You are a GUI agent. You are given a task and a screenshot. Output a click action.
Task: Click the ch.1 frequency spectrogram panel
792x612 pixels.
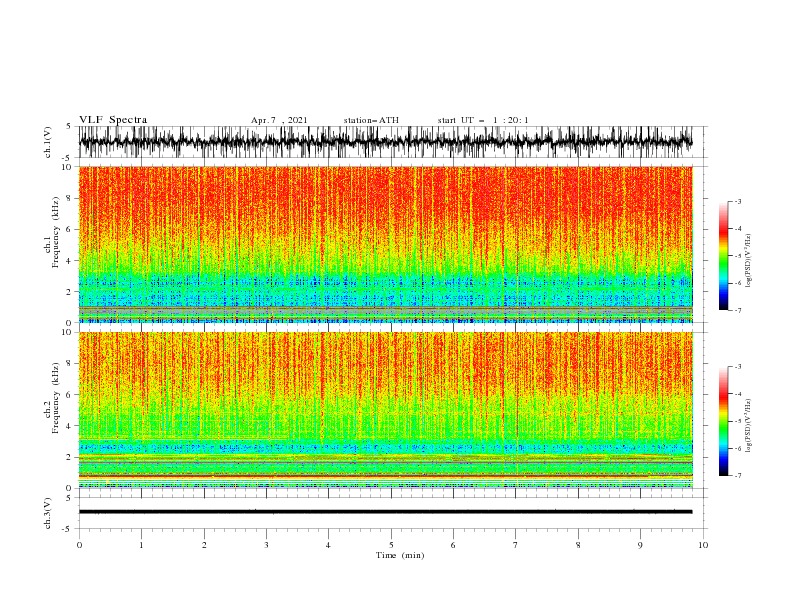pyautogui.click(x=385, y=244)
